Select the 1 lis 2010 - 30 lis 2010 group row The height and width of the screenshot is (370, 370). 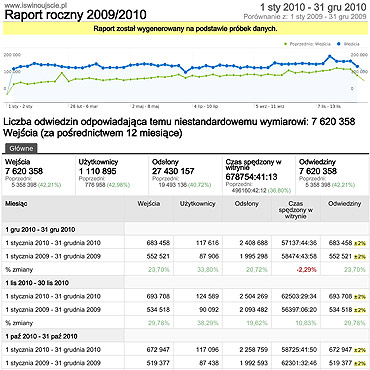click(186, 283)
